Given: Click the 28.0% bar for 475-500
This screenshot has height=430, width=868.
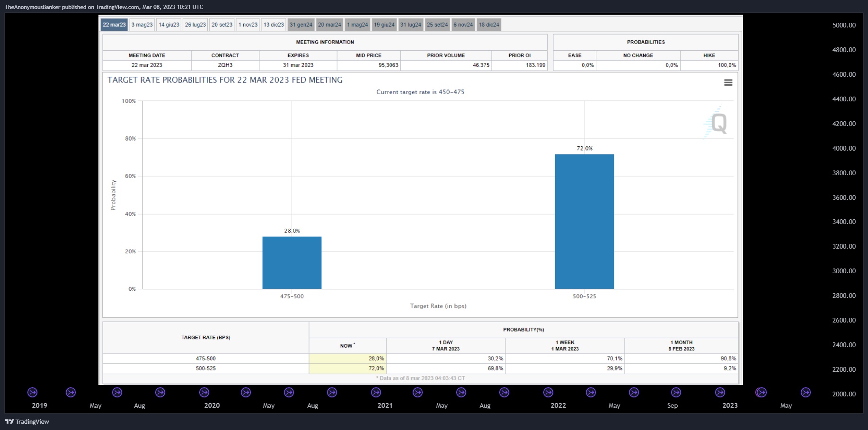Looking at the screenshot, I should pos(292,263).
